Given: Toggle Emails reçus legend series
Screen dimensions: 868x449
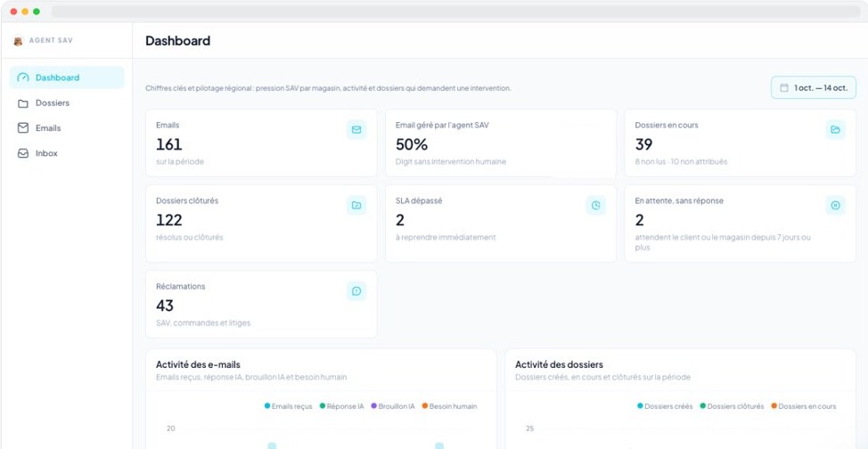Looking at the screenshot, I should coord(289,406).
